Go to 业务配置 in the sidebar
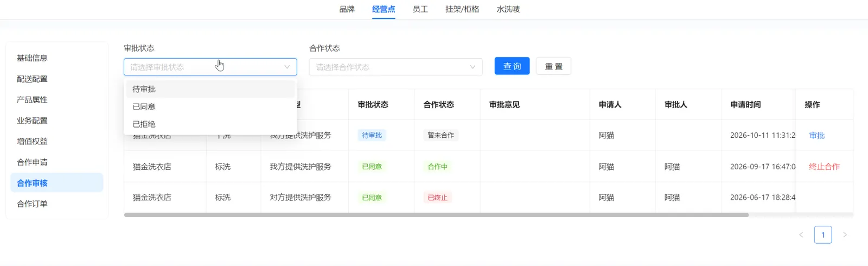This screenshot has height=266, width=868. pyautogui.click(x=56, y=121)
